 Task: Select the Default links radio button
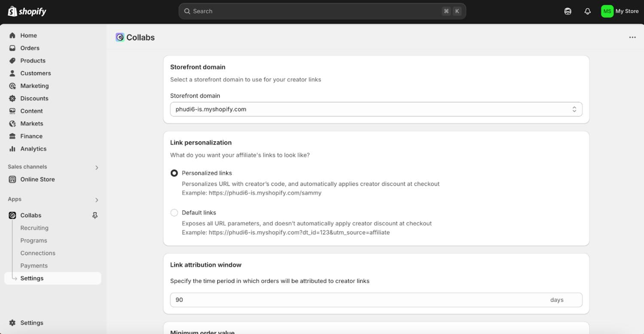point(174,213)
